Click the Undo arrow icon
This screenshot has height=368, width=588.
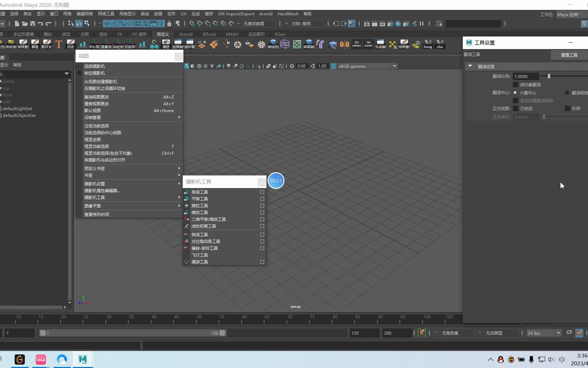(40, 24)
